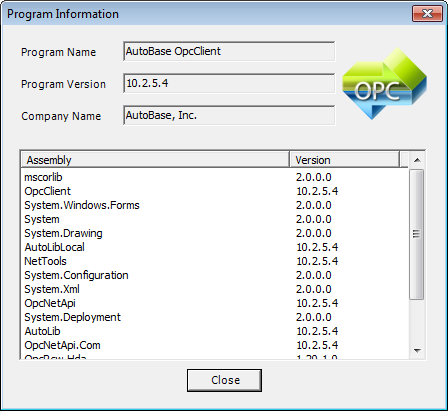Click the scrollbar up arrow
The image size is (448, 411).
[417, 160]
